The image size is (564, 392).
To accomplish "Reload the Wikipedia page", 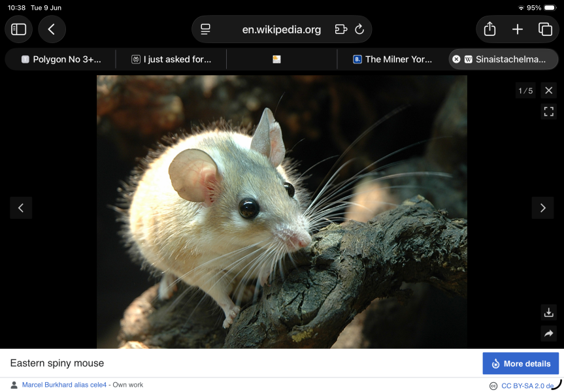I will pos(359,29).
